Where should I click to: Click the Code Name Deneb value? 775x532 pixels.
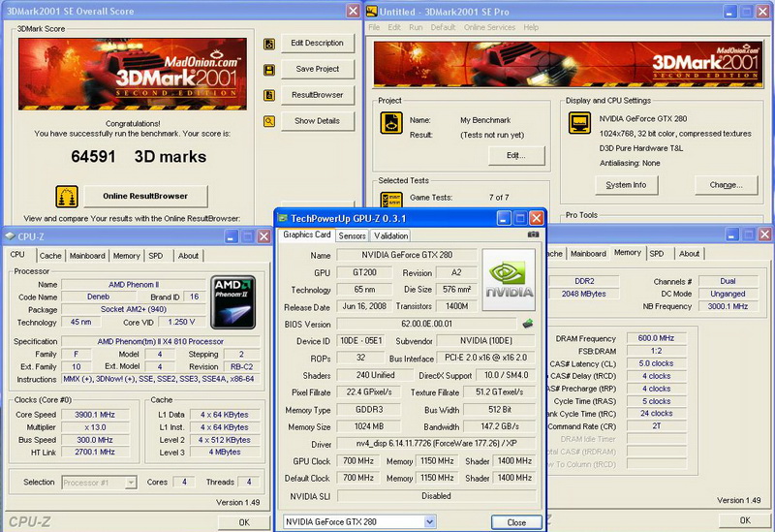99,297
